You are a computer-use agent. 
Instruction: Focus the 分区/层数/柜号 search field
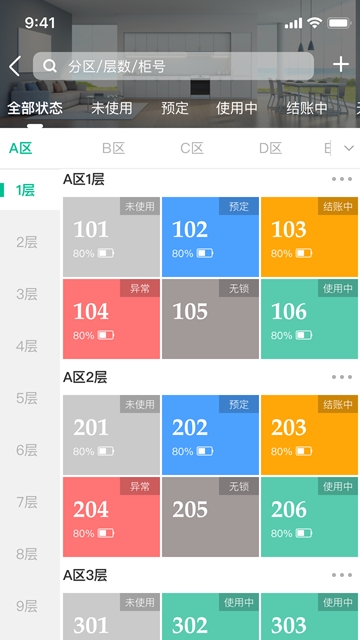tap(173, 66)
